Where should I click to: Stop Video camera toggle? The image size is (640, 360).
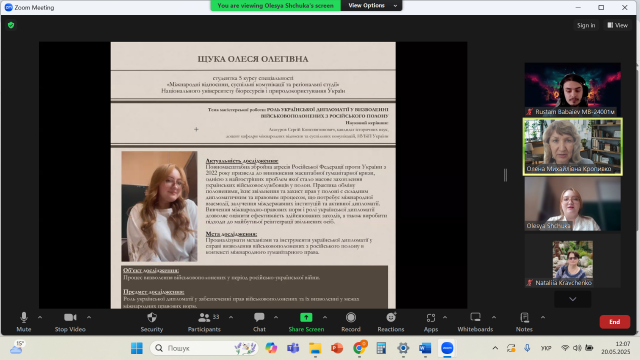(70, 322)
